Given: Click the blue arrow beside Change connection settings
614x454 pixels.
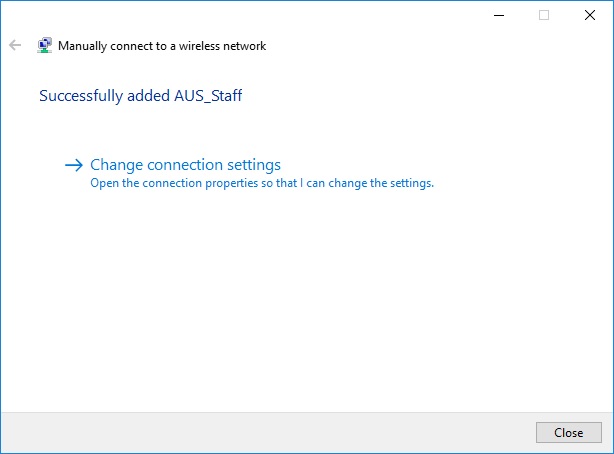Looking at the screenshot, I should [74, 165].
